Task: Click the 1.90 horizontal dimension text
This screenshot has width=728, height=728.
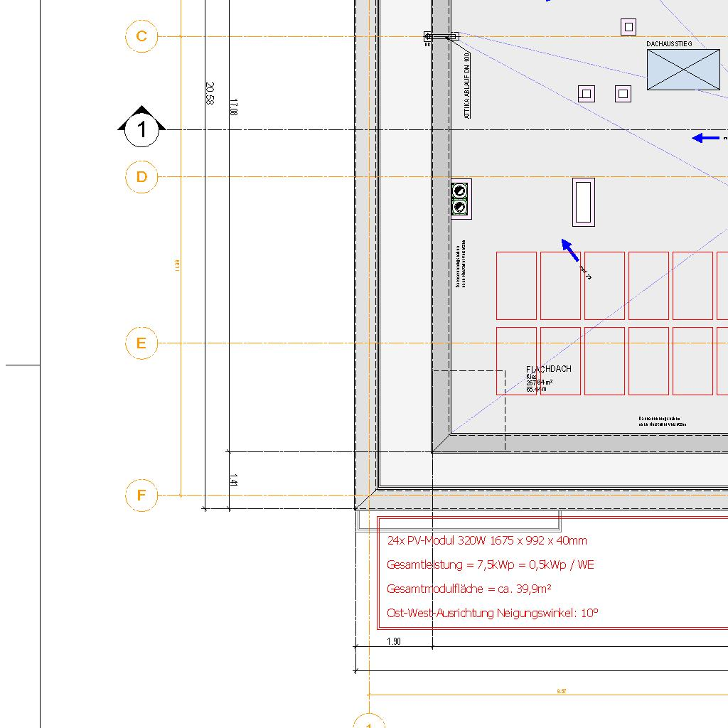Action: (x=394, y=641)
